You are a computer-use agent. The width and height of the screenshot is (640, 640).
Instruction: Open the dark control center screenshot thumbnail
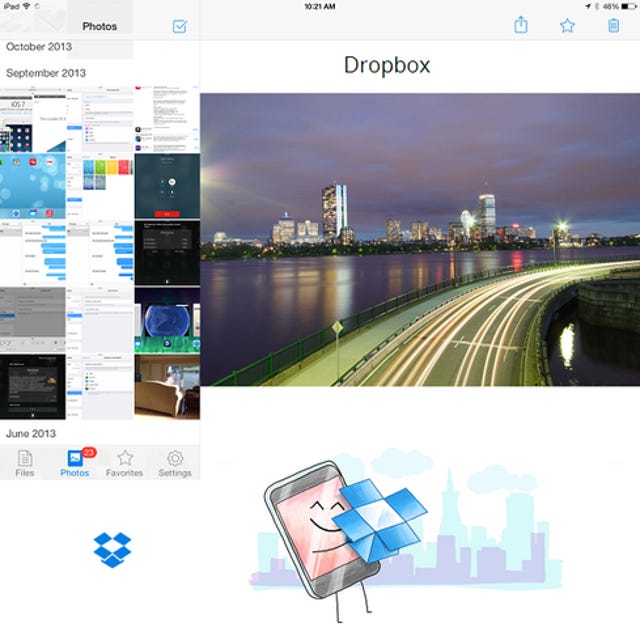(x=167, y=253)
